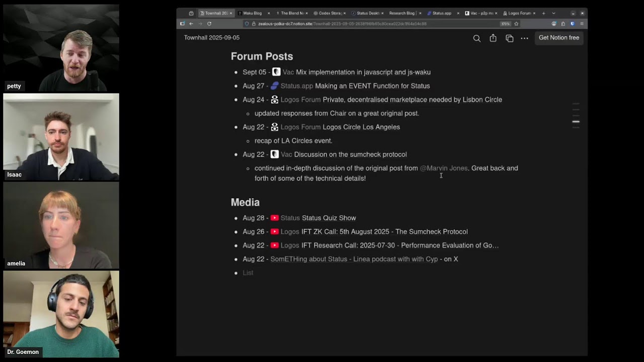
Task: Click the highlighted page outline marker
Action: pyautogui.click(x=576, y=122)
